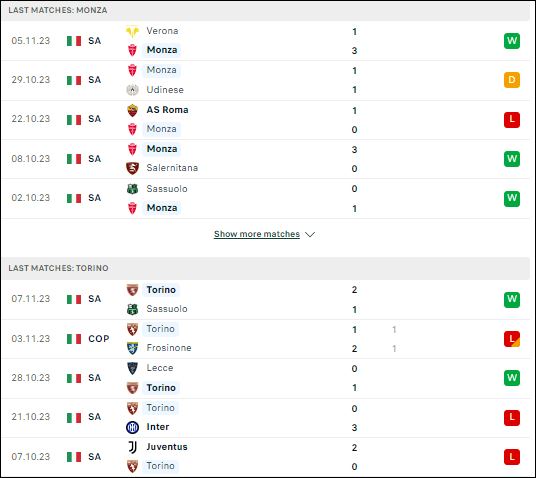Click the Frosinone crest icon
This screenshot has height=478, width=536.
pyautogui.click(x=132, y=348)
